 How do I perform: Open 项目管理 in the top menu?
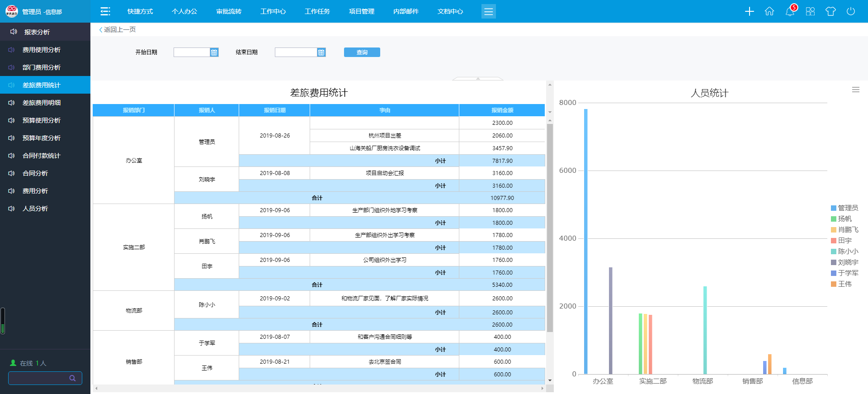[x=362, y=11]
